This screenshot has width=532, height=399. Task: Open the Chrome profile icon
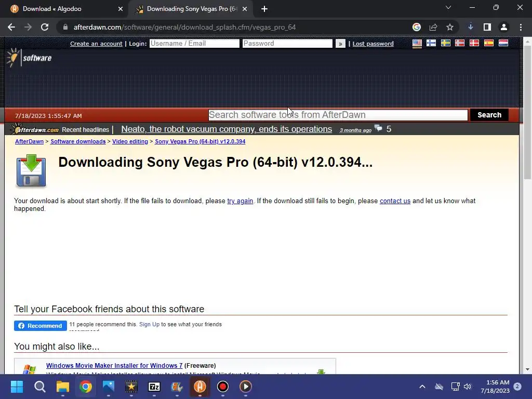[504, 27]
